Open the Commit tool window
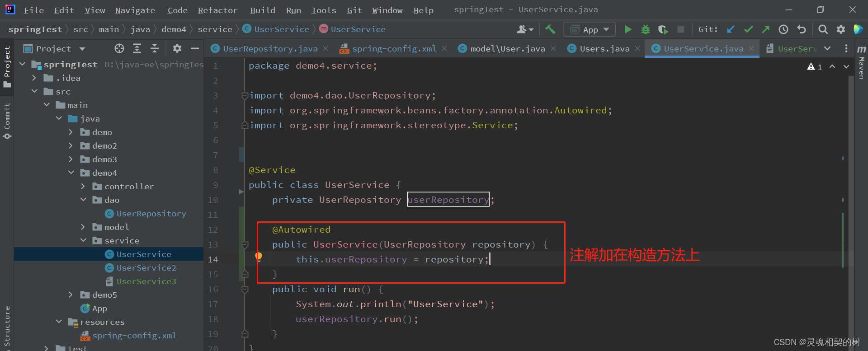Image resolution: width=868 pixels, height=351 pixels. tap(7, 121)
